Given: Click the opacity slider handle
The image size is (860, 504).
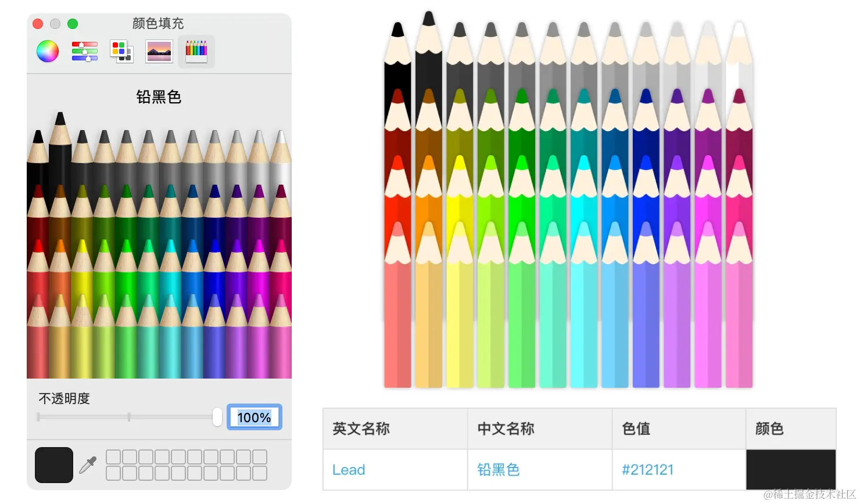Looking at the screenshot, I should [217, 417].
